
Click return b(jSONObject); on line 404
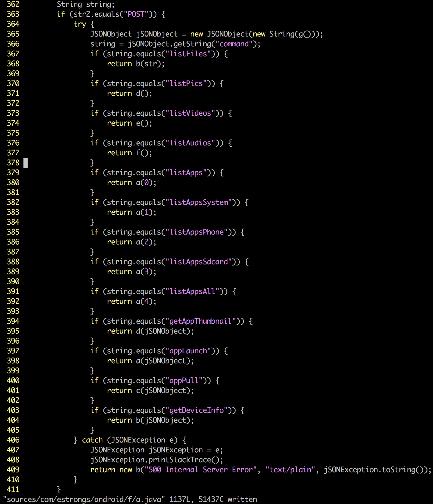(150, 420)
